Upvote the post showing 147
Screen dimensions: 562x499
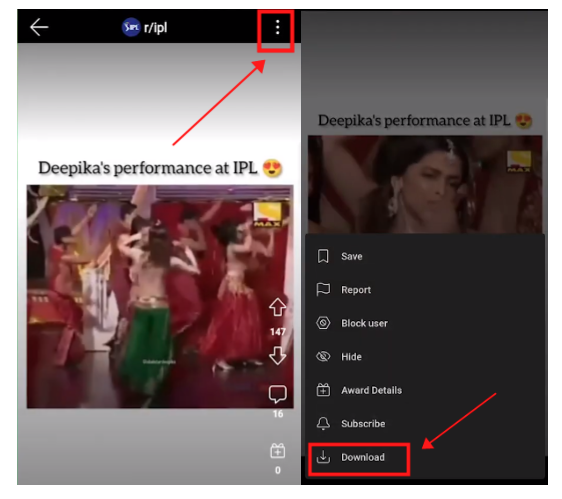point(278,307)
